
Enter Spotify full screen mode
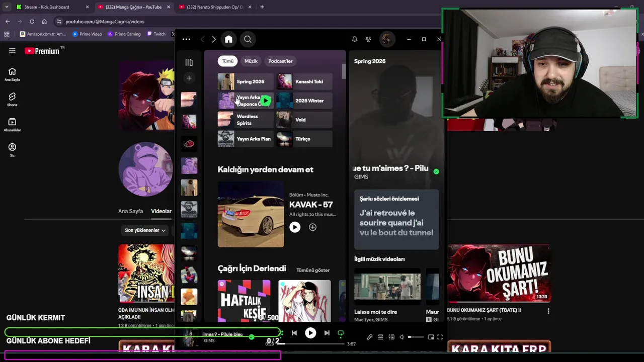click(440, 337)
